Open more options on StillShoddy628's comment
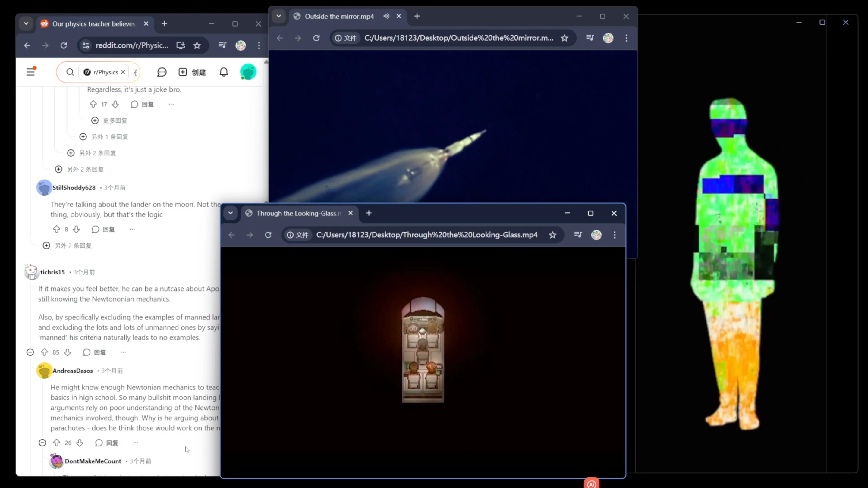Image resolution: width=868 pixels, height=488 pixels. [132, 229]
